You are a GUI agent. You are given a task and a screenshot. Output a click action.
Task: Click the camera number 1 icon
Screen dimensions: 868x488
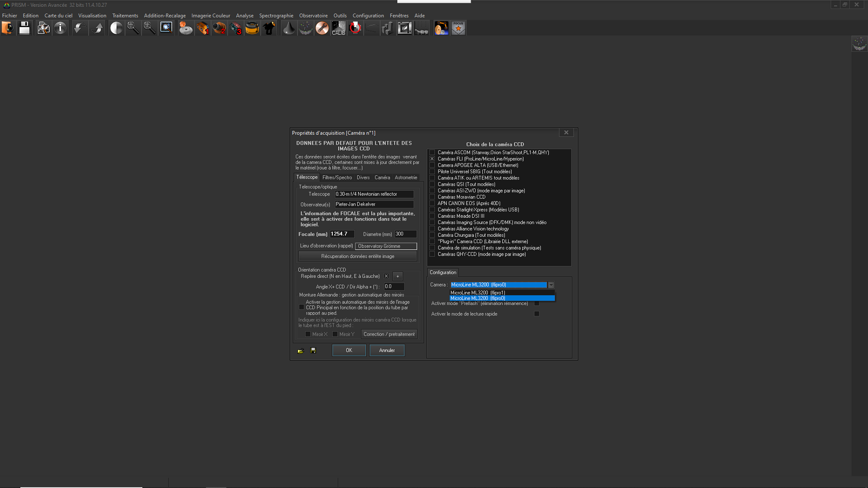point(203,28)
